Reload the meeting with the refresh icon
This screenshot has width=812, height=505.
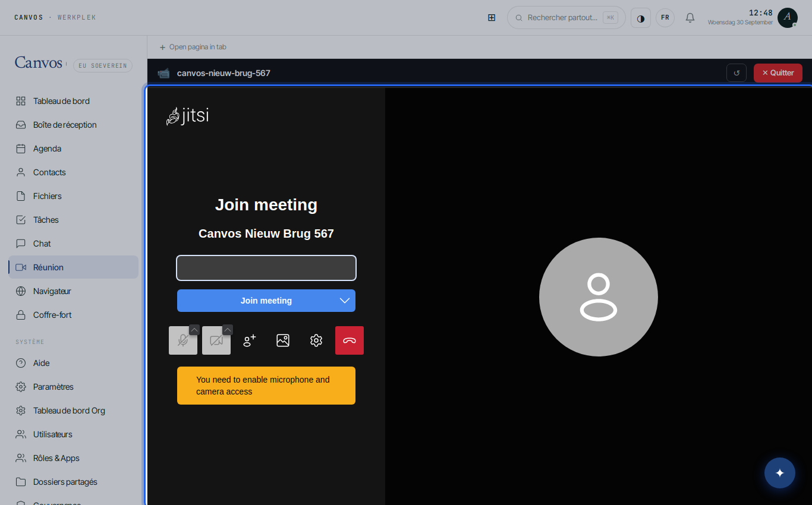pos(737,73)
